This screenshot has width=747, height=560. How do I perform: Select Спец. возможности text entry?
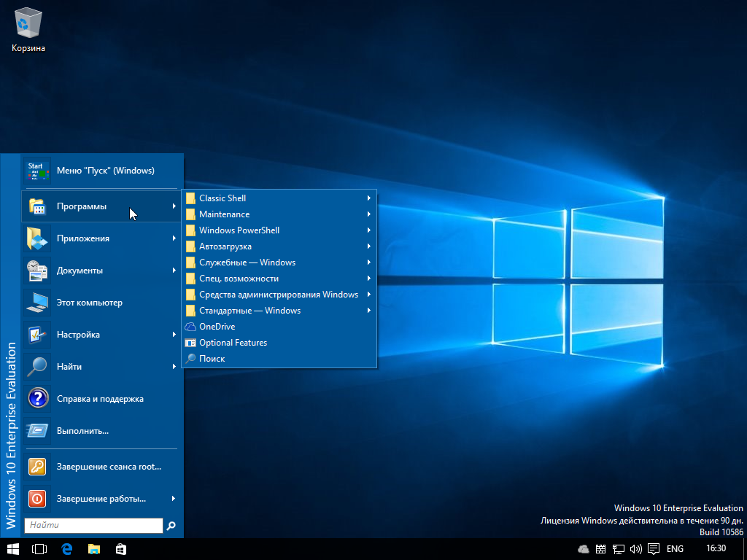pyautogui.click(x=239, y=279)
